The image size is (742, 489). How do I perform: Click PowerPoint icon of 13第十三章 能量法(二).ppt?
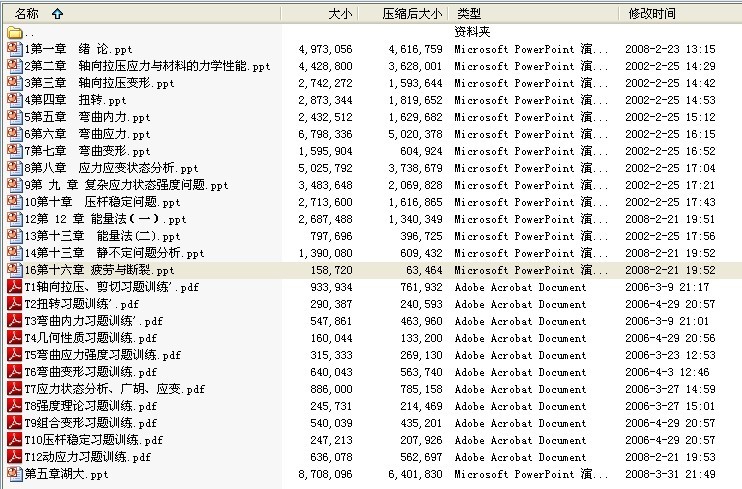15,236
